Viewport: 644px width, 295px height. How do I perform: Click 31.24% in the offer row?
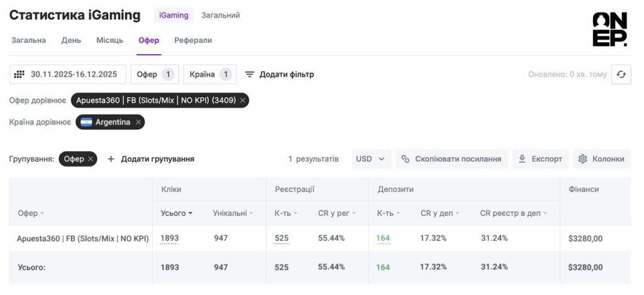coord(494,238)
